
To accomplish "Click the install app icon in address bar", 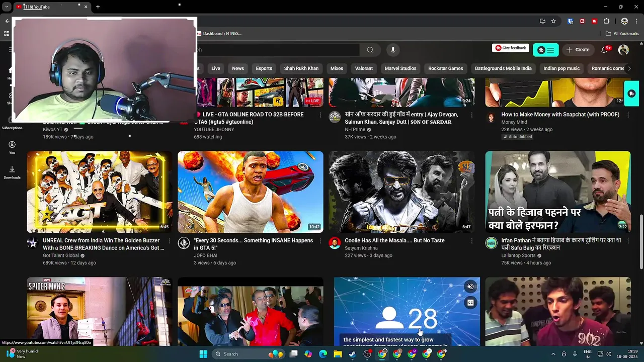I will tap(542, 21).
